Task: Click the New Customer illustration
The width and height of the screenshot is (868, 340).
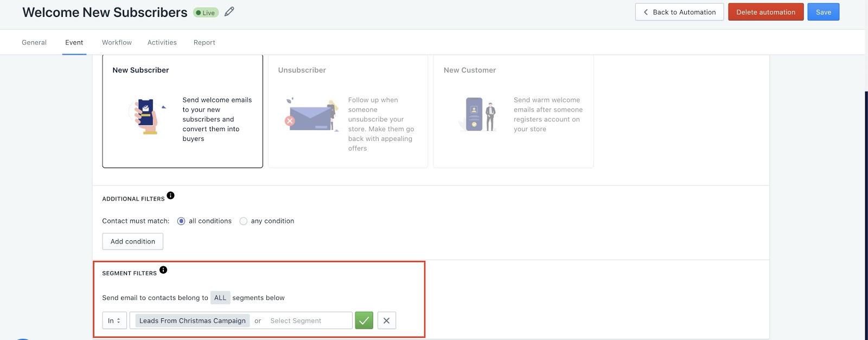Action: 477,114
